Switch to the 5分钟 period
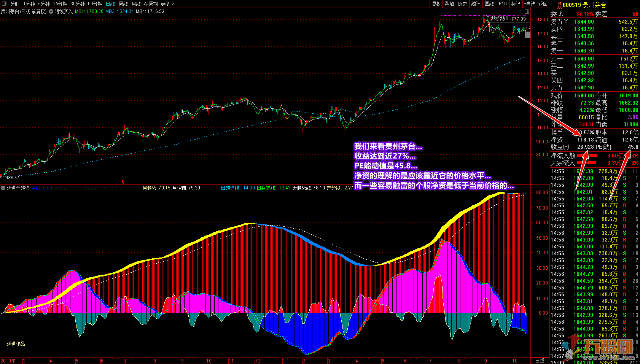Screen dimensions: 640x364 (44, 4)
